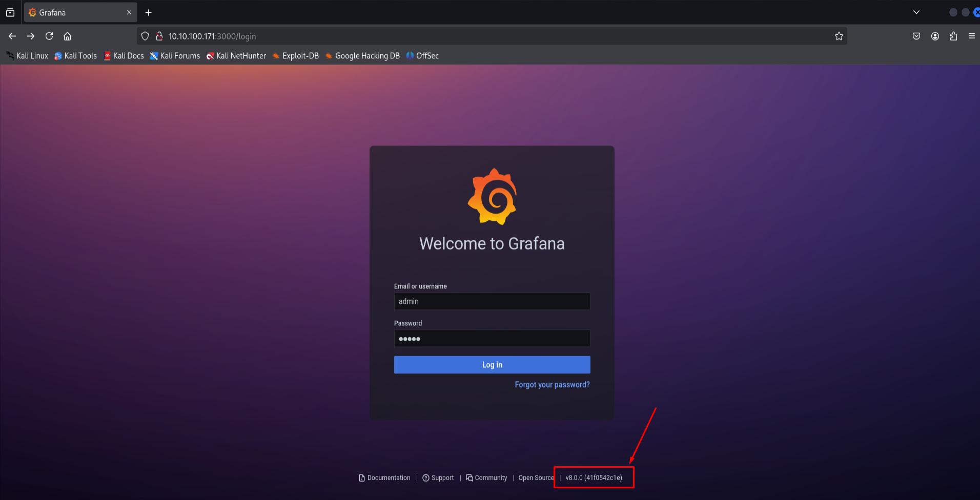Focus the Email or username field

(x=492, y=301)
